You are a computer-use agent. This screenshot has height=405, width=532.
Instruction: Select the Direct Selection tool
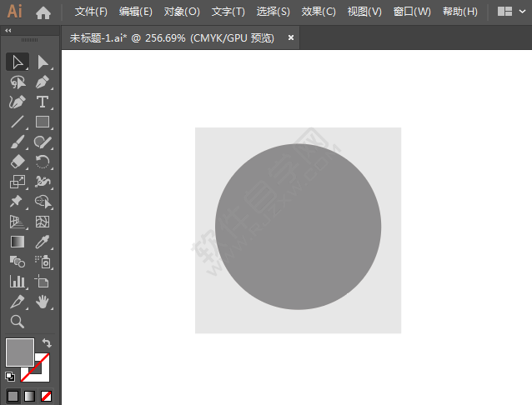43,62
